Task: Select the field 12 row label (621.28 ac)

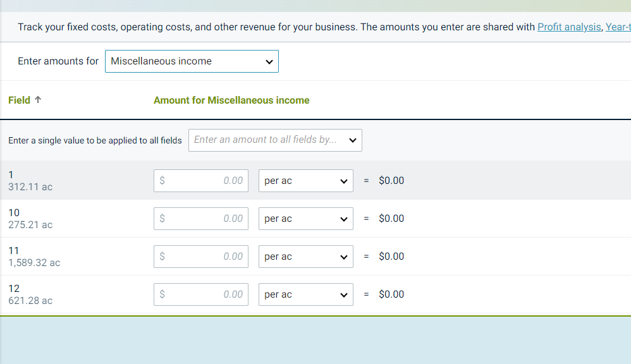Action: tap(30, 294)
